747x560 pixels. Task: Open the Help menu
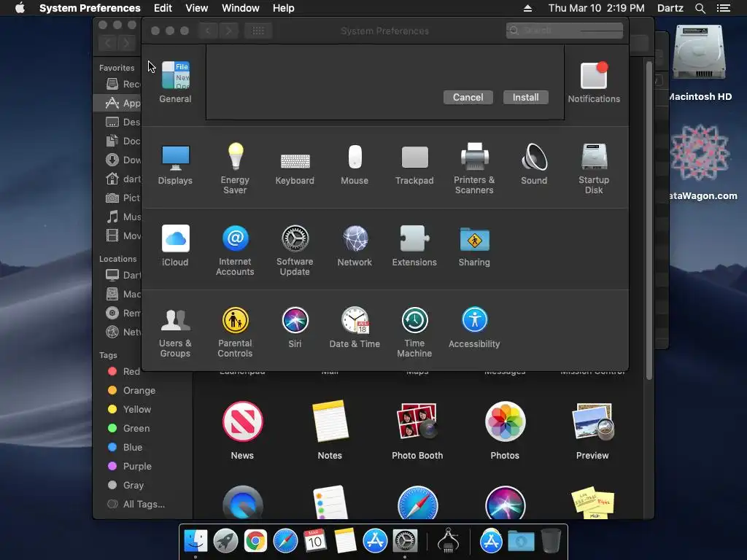tap(284, 8)
